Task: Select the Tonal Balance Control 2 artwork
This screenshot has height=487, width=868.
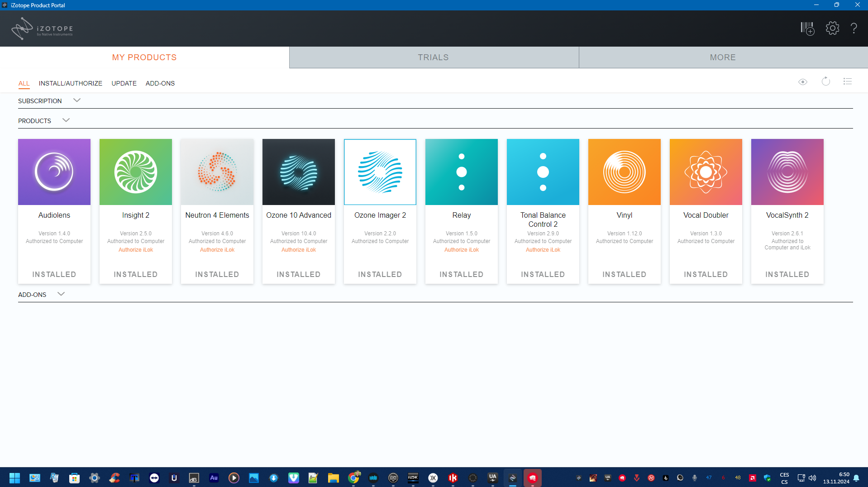Action: coord(543,172)
